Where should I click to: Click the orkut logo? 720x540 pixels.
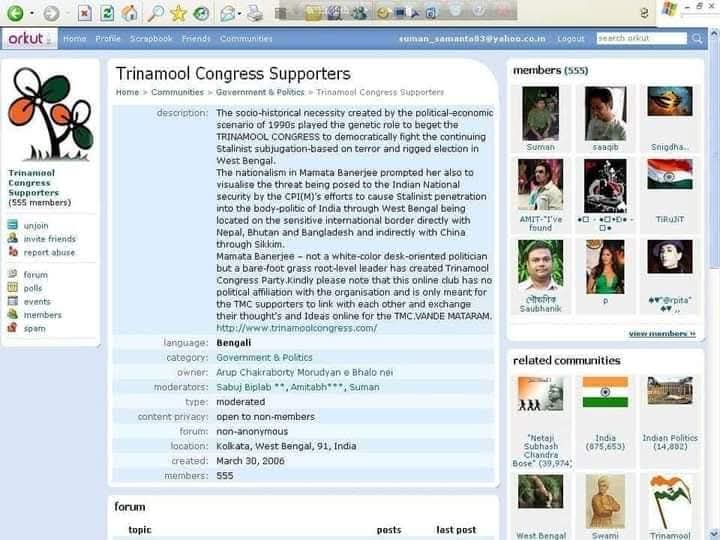[30, 39]
